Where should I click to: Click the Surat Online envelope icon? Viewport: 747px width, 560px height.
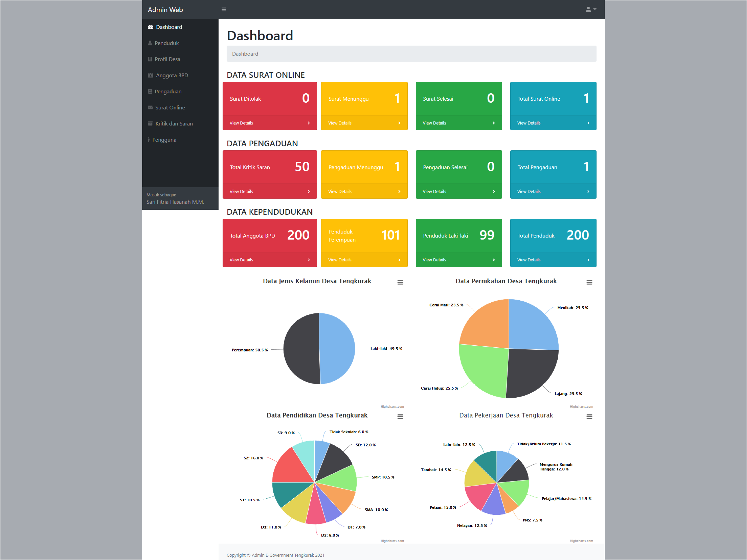(x=150, y=108)
